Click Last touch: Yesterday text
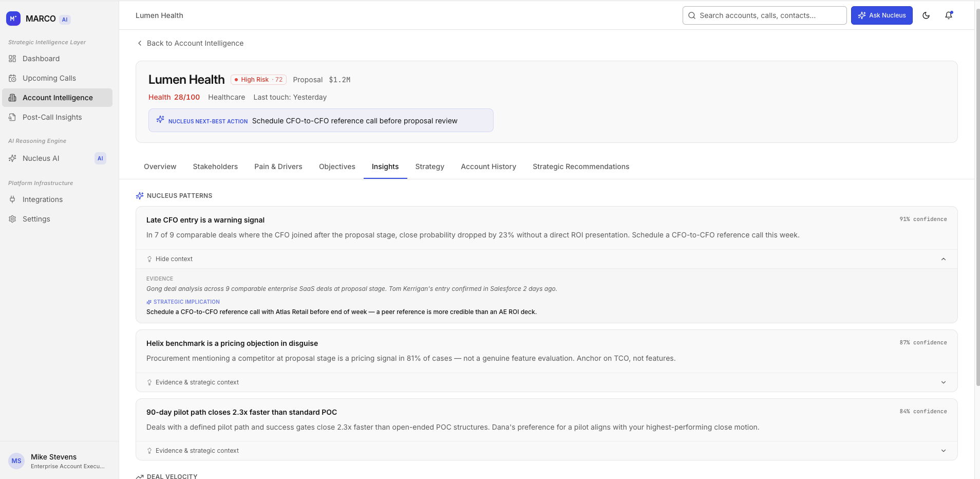 290,97
